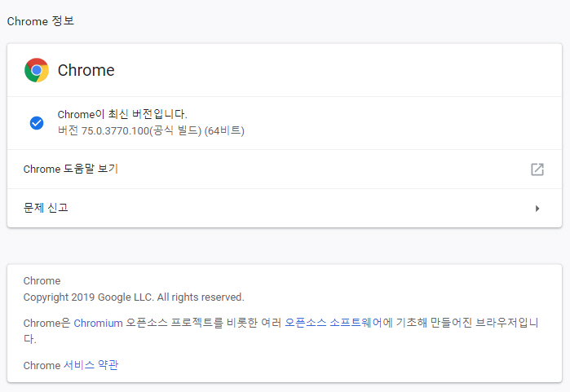Click 'Chrome이 최신 버전입니다.' status text
The width and height of the screenshot is (570, 392).
point(122,114)
